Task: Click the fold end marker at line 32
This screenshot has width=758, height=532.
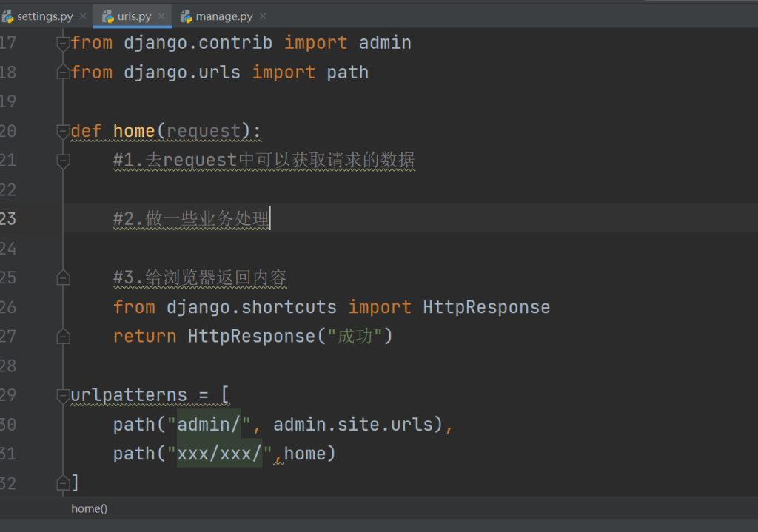Action: (x=63, y=482)
